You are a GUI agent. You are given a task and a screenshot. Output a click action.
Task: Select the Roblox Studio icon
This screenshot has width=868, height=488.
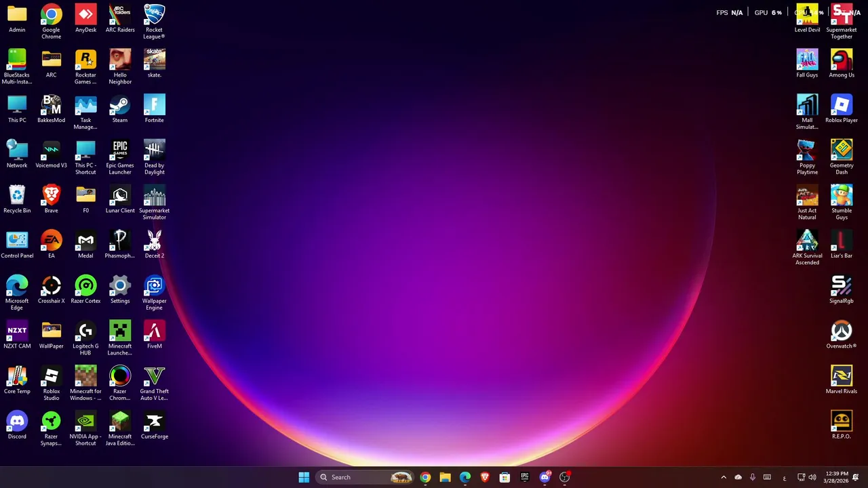[x=52, y=376]
